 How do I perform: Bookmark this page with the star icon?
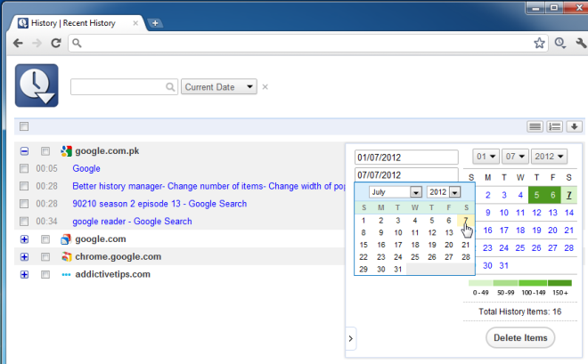pos(539,42)
